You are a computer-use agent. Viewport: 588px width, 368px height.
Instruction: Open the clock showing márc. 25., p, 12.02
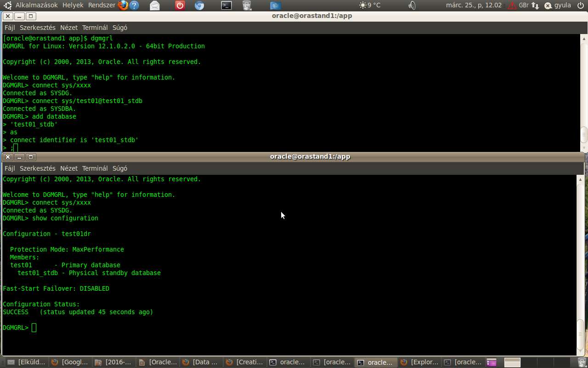pyautogui.click(x=474, y=6)
